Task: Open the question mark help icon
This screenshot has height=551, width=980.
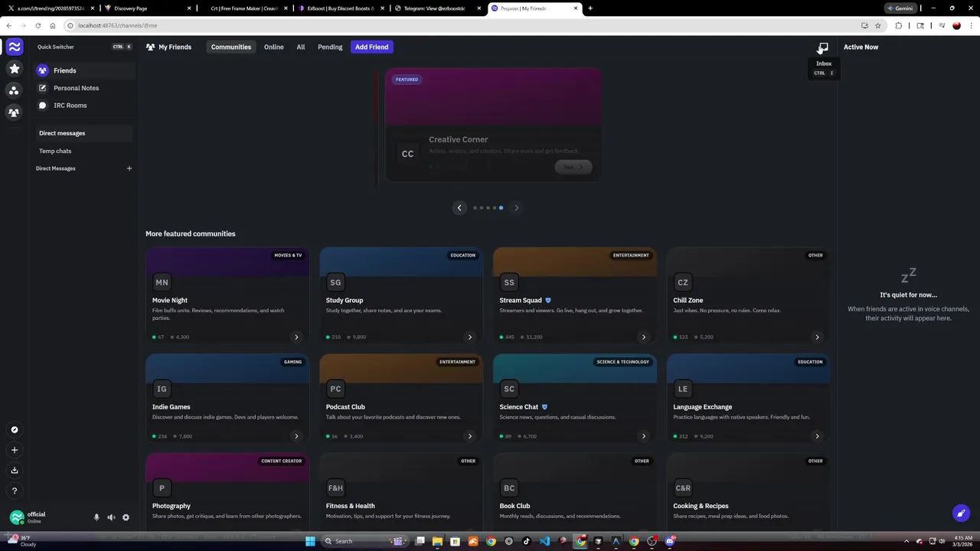Action: tap(14, 491)
